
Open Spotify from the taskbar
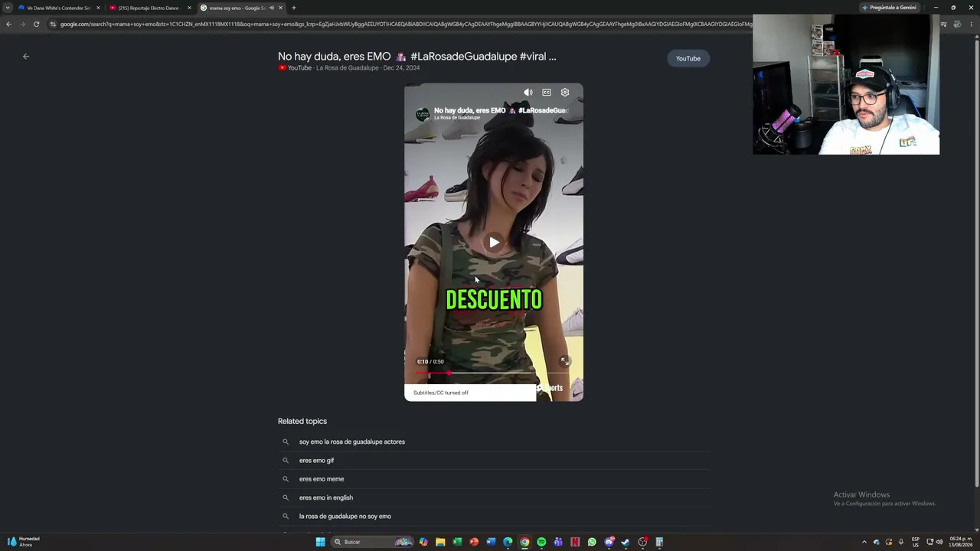(541, 542)
